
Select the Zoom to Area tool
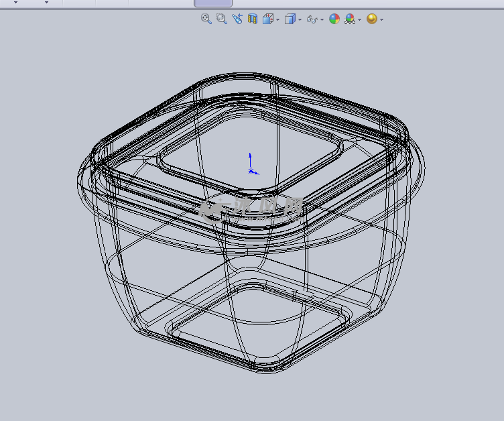(x=221, y=19)
